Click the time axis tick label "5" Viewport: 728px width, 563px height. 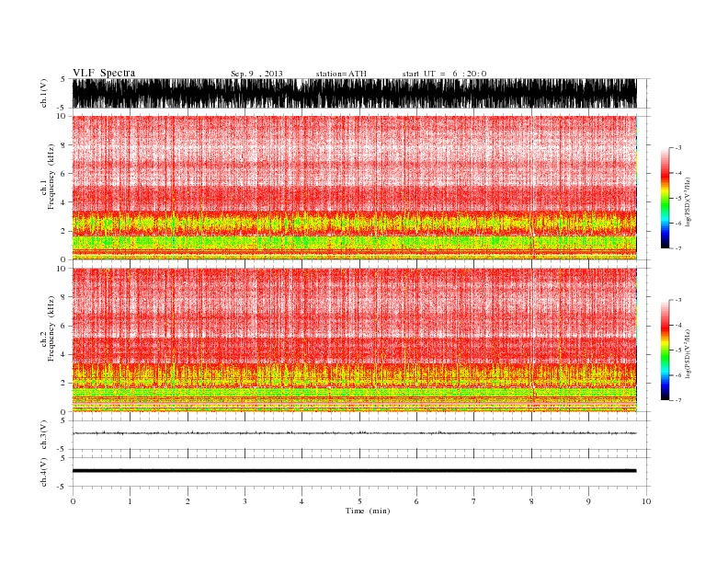[x=359, y=501]
